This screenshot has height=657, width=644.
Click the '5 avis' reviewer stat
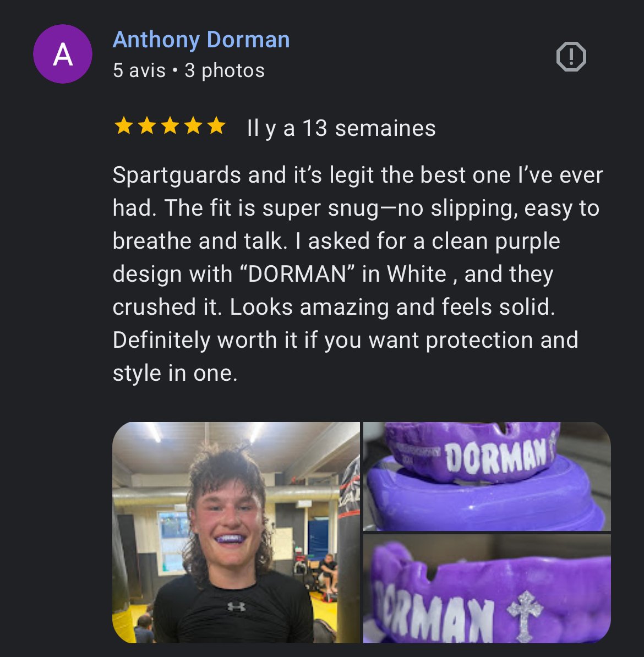pos(139,70)
